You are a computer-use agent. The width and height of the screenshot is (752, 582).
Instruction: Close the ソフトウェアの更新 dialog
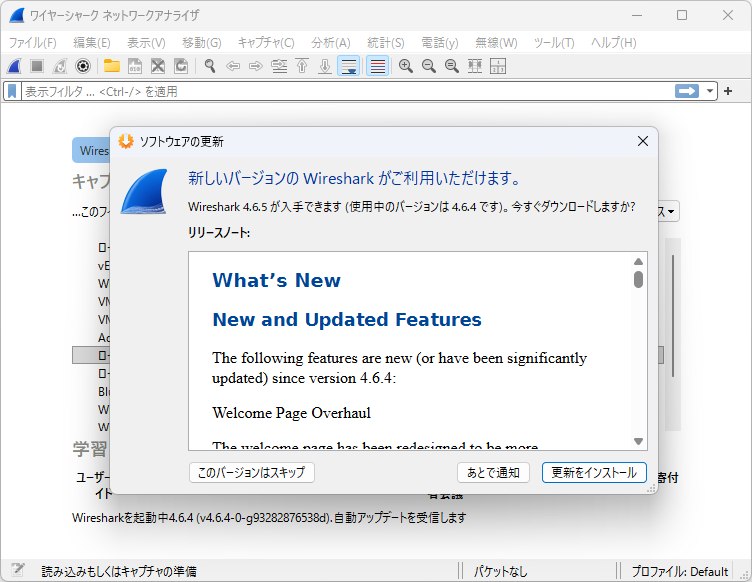tap(643, 141)
